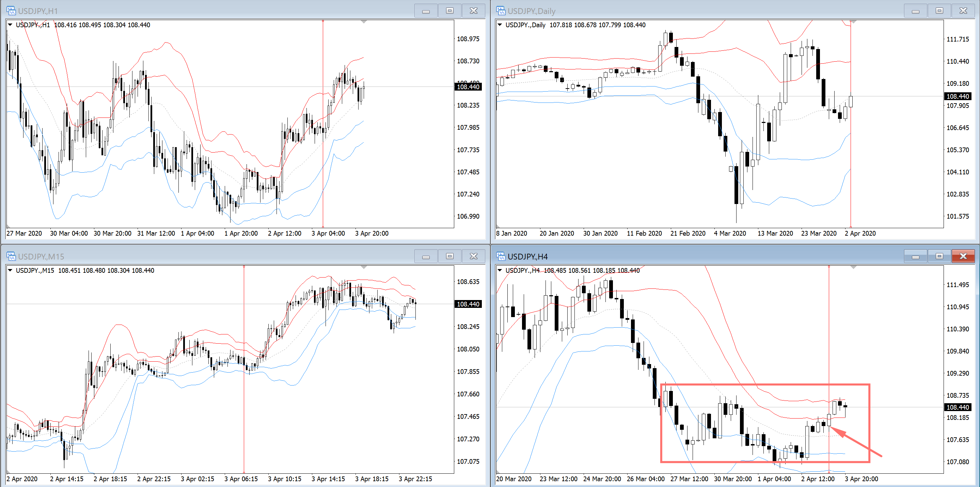
Task: Close the active USDJPY H4 chart window
Action: tap(963, 256)
